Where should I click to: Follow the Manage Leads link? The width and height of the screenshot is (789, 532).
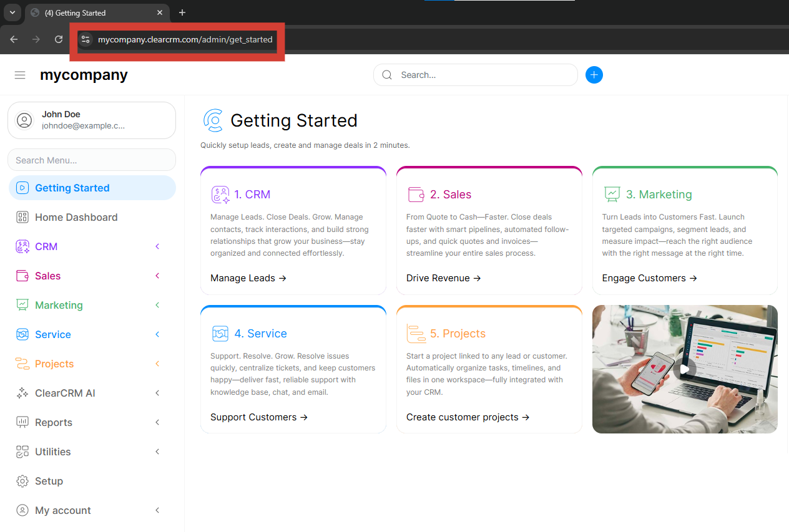[x=248, y=278]
